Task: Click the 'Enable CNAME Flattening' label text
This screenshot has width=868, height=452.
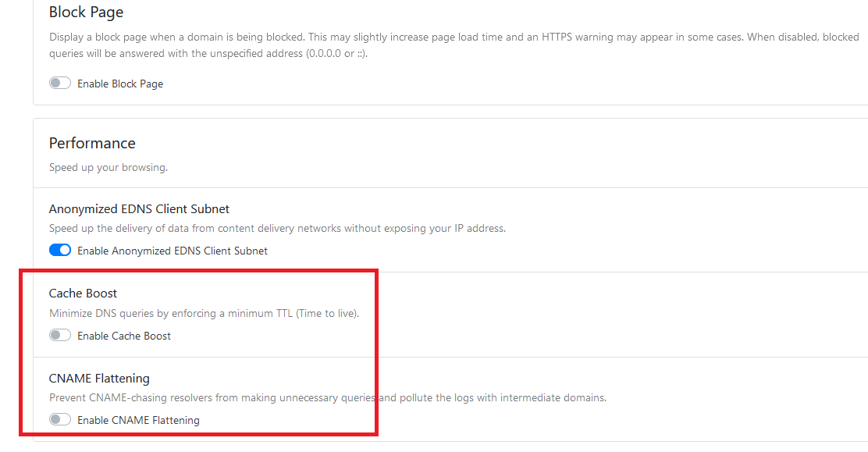Action: click(138, 420)
